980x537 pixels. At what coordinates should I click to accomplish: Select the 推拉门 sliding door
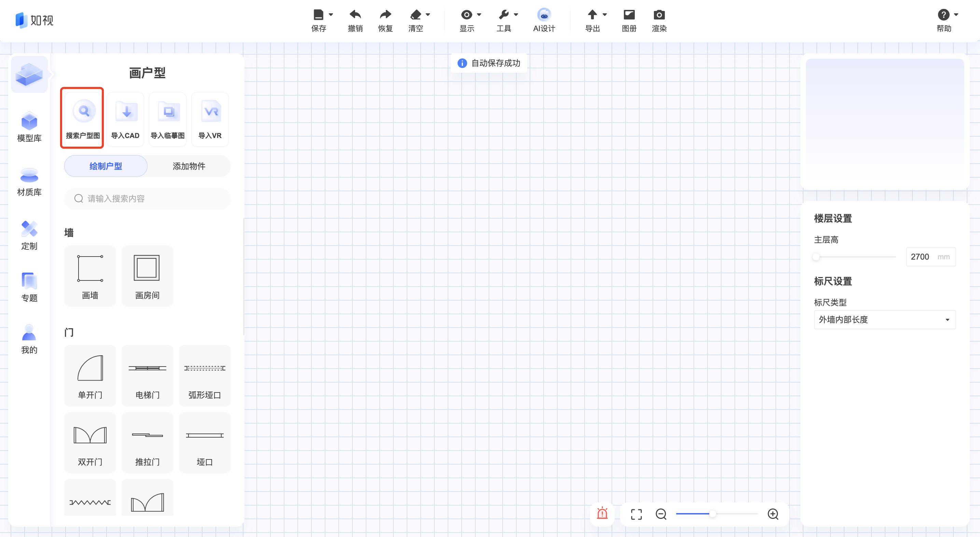coord(147,443)
